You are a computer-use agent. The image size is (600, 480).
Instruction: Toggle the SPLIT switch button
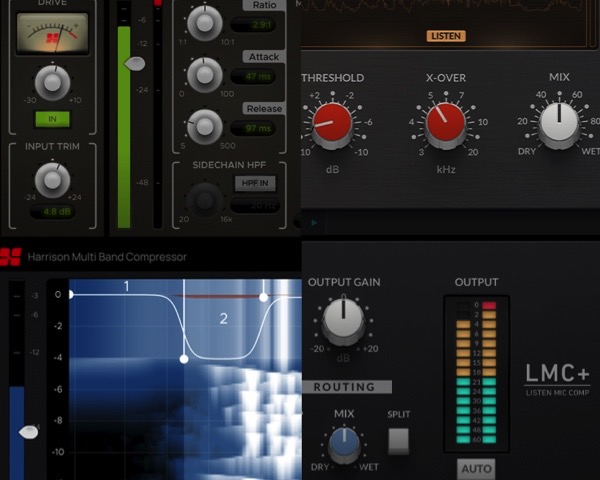[x=399, y=441]
